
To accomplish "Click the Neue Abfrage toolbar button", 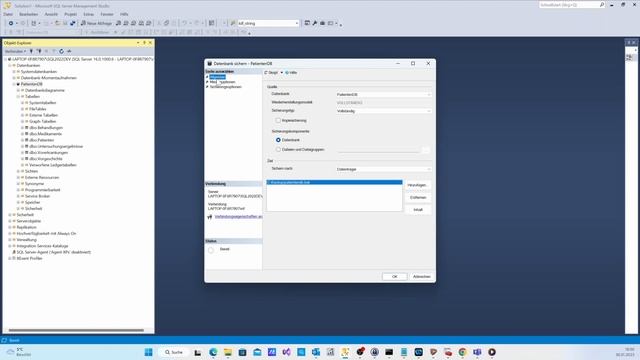I will tap(96, 23).
